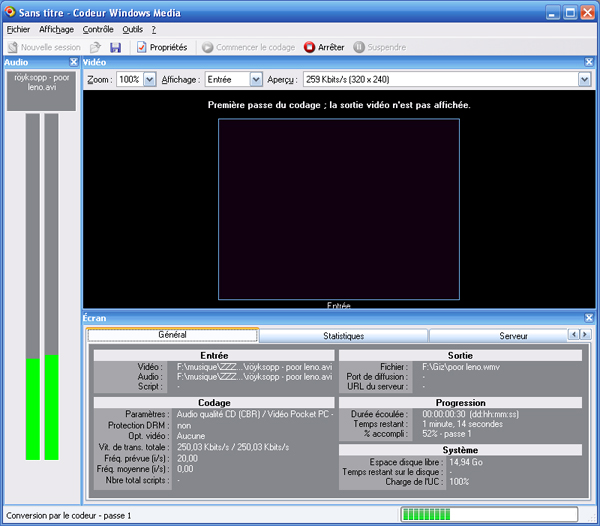Click the Temps restant value 1 minute, 14 secondes
600x526 pixels.
[462, 424]
